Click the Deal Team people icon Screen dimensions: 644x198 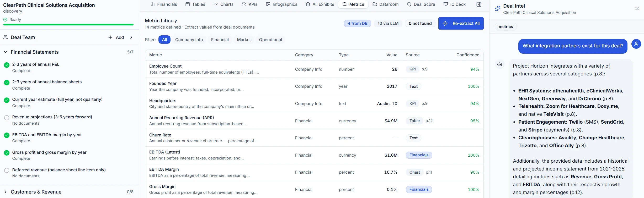6,37
